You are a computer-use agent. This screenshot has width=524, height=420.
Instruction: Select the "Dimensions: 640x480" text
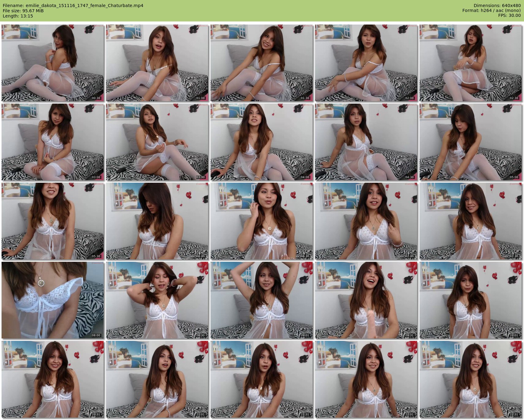coord(497,6)
